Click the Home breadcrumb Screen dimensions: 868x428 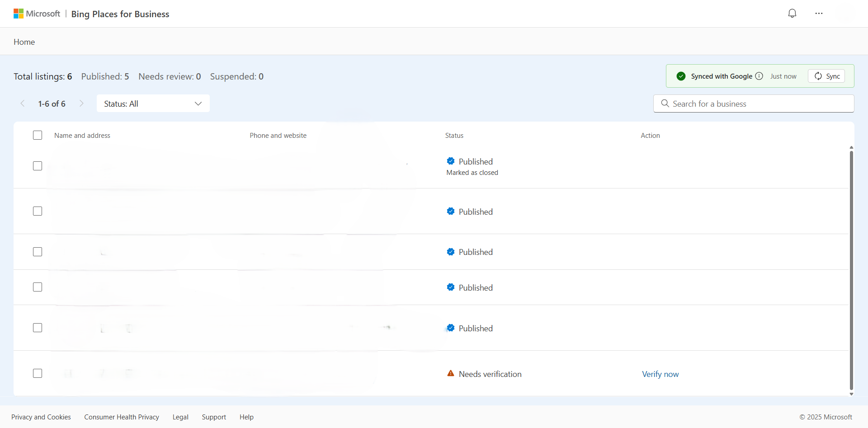24,42
